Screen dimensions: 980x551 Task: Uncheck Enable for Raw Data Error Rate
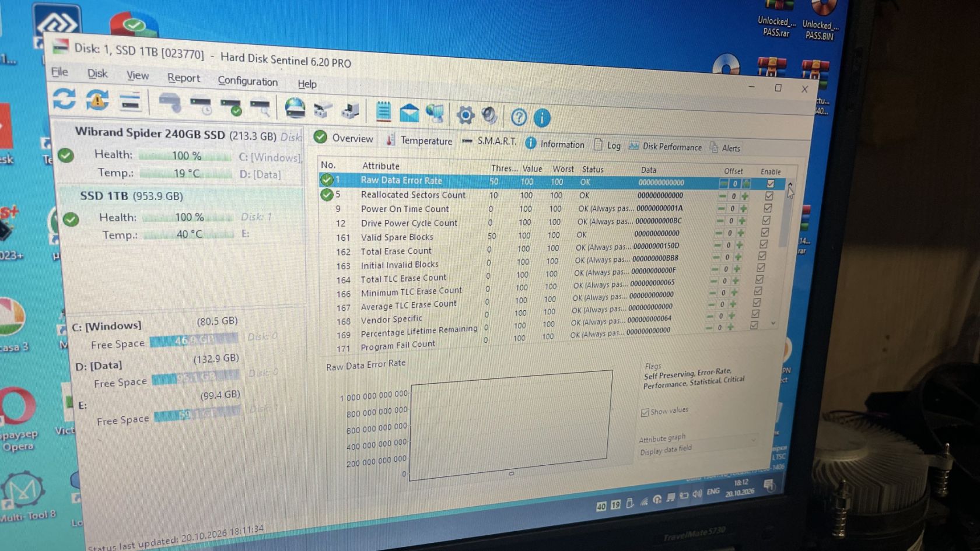[x=771, y=184]
